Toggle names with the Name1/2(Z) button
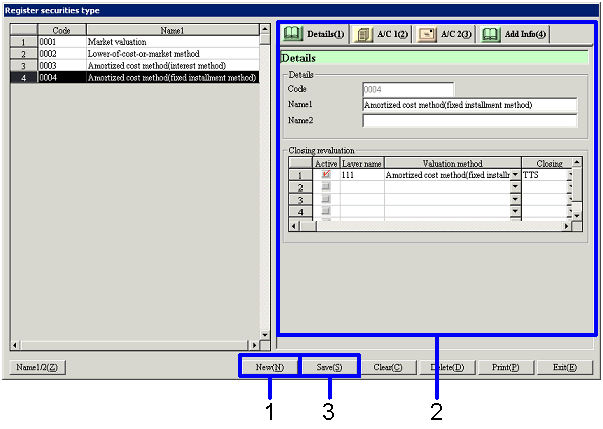The height and width of the screenshot is (429, 603). 37,367
